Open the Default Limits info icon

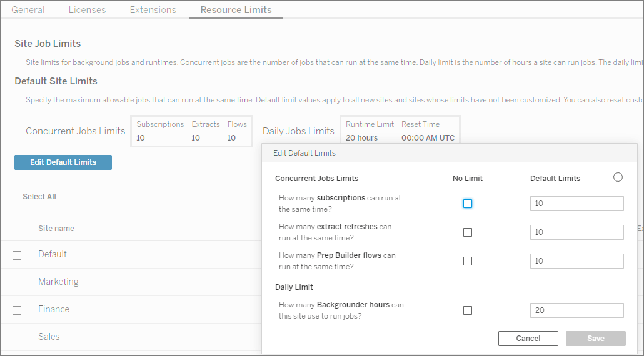pyautogui.click(x=618, y=177)
